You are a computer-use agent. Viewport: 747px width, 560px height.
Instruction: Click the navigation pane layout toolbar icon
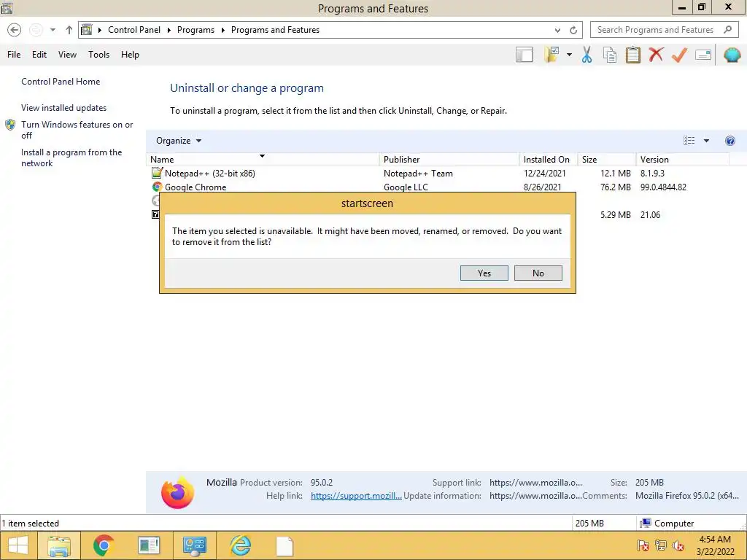tap(524, 55)
